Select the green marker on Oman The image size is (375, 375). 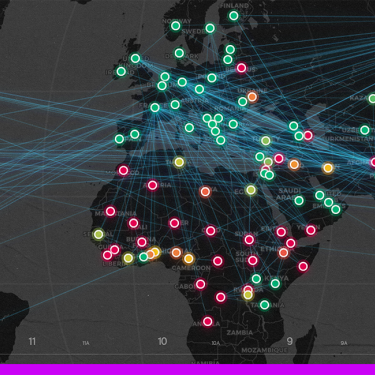tap(336, 209)
